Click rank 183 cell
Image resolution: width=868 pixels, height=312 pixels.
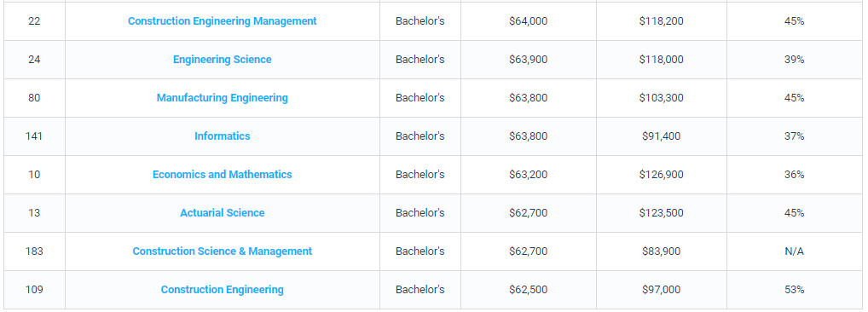(34, 251)
